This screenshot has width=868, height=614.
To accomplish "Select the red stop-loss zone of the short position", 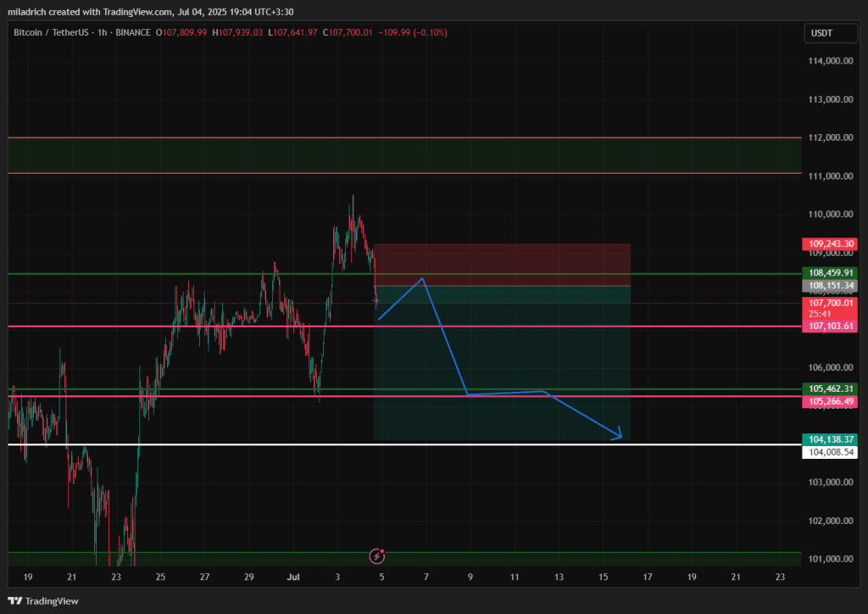I will coord(502,265).
